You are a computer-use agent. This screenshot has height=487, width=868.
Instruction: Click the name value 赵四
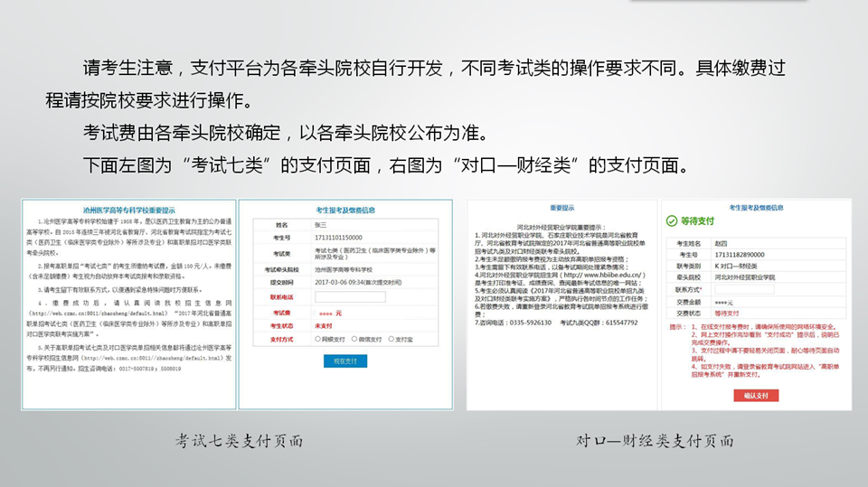(721, 243)
